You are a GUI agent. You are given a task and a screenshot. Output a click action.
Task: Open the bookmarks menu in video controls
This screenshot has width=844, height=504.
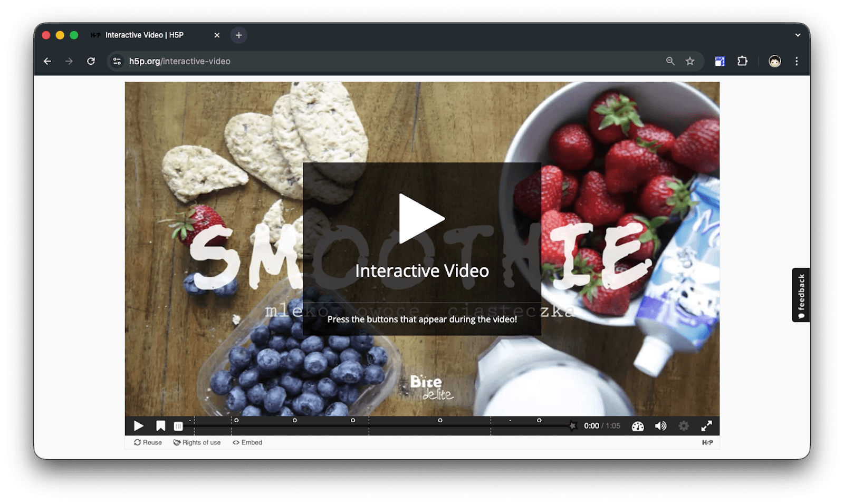tap(161, 426)
